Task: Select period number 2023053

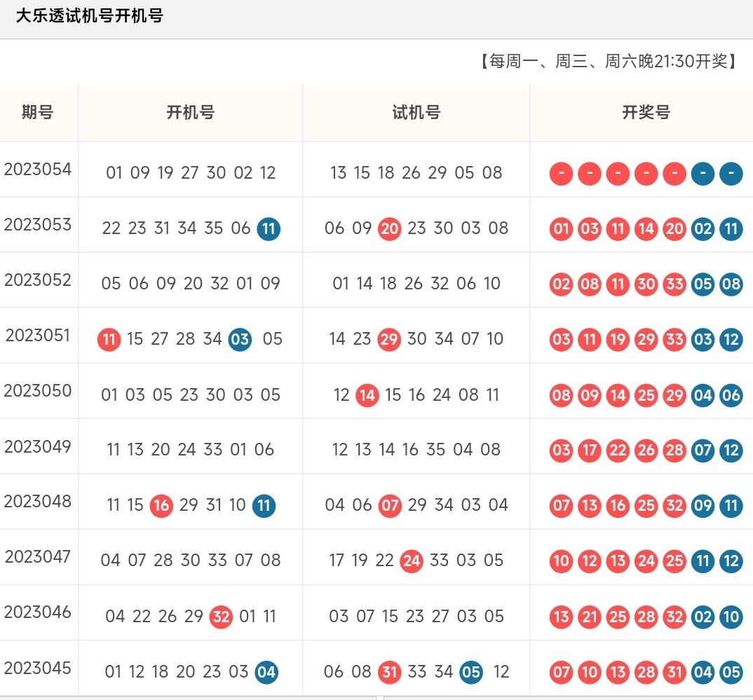Action: coord(37,224)
